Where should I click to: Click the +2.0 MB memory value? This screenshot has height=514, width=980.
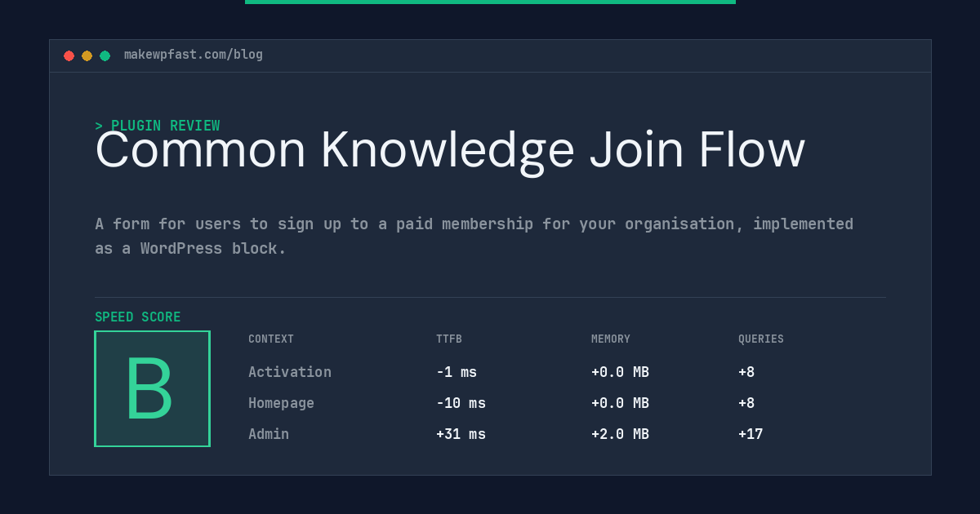point(620,434)
